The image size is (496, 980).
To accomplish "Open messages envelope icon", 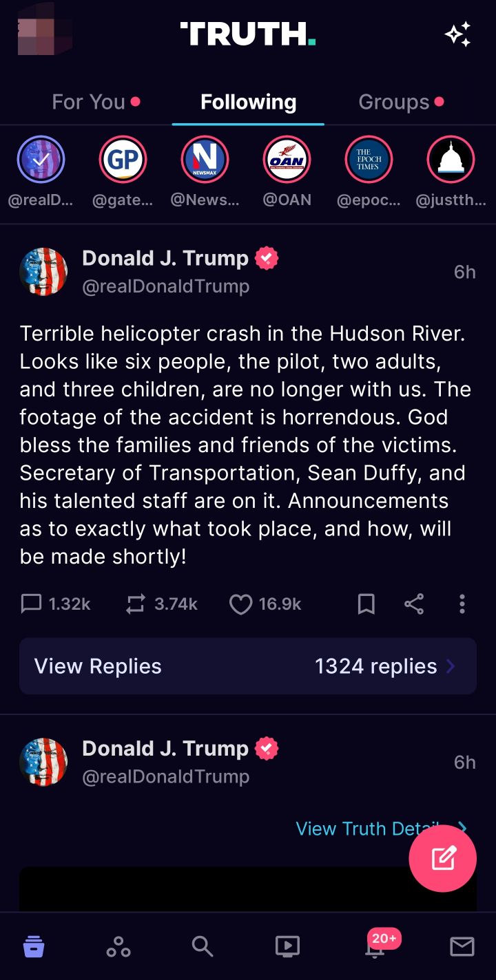I will click(462, 947).
